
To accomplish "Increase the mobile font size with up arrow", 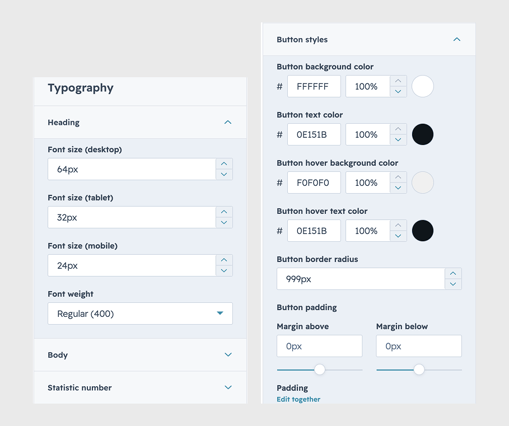I will pos(224,260).
